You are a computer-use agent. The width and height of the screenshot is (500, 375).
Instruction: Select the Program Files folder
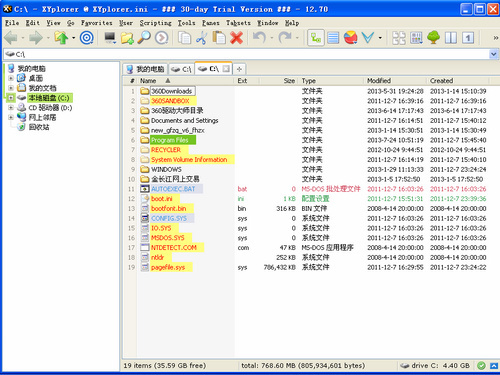click(170, 140)
